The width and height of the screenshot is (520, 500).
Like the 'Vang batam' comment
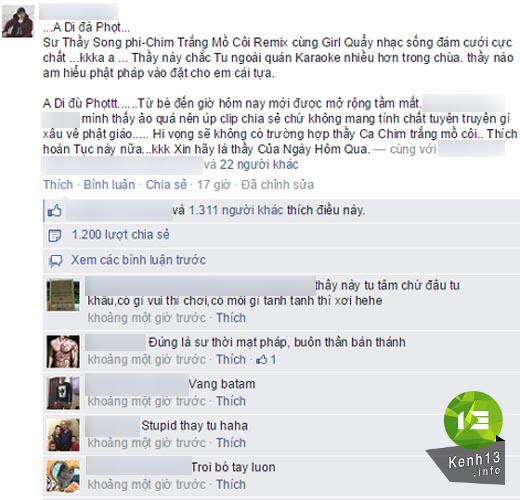tap(231, 401)
